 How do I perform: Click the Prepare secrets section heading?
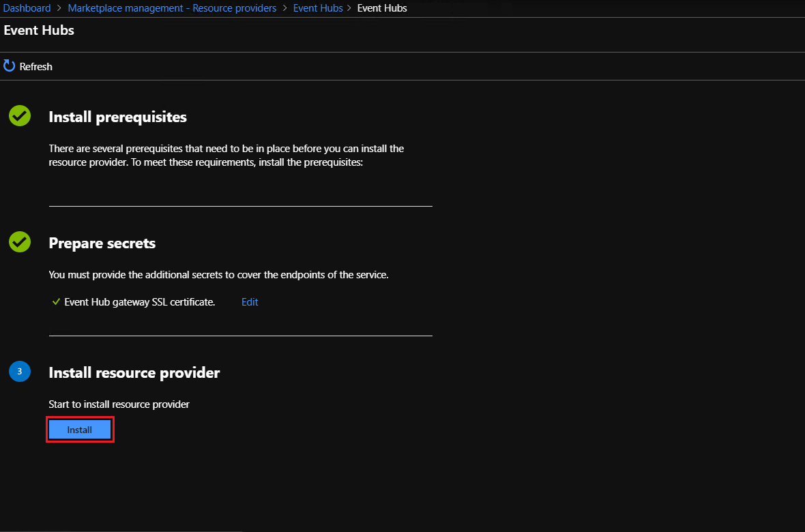[102, 243]
